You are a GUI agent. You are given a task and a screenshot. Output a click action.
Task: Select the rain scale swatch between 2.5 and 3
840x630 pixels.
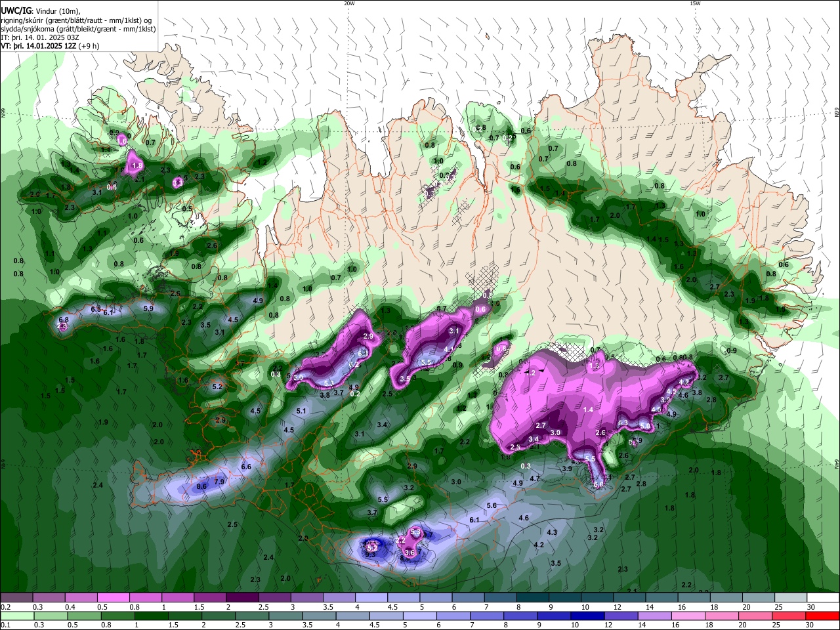(253, 616)
